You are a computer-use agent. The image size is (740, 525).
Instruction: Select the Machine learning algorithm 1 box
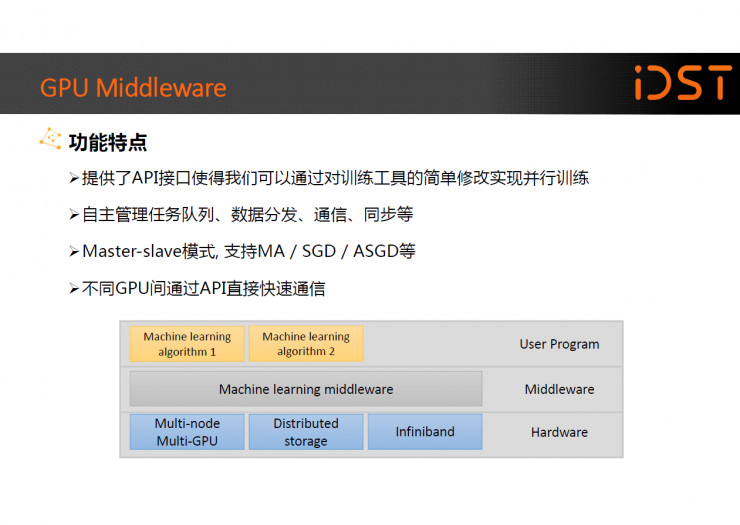click(187, 344)
